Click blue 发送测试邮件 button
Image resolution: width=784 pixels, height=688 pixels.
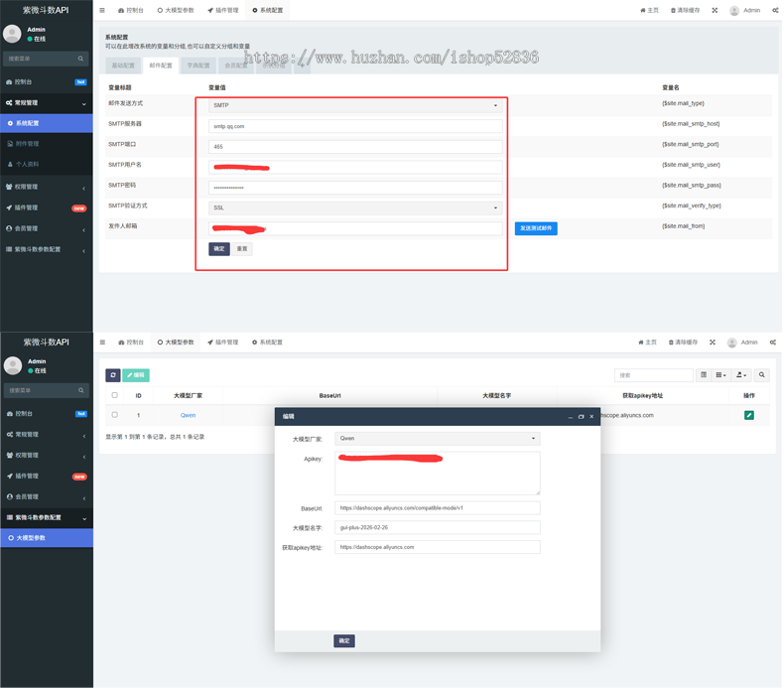[536, 228]
